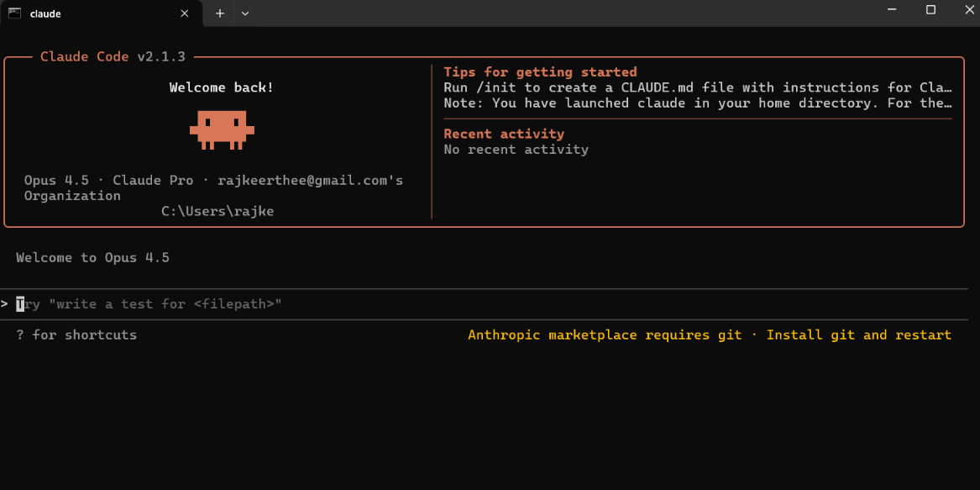
Task: Click the Claude Code pixel mascot
Action: [222, 129]
